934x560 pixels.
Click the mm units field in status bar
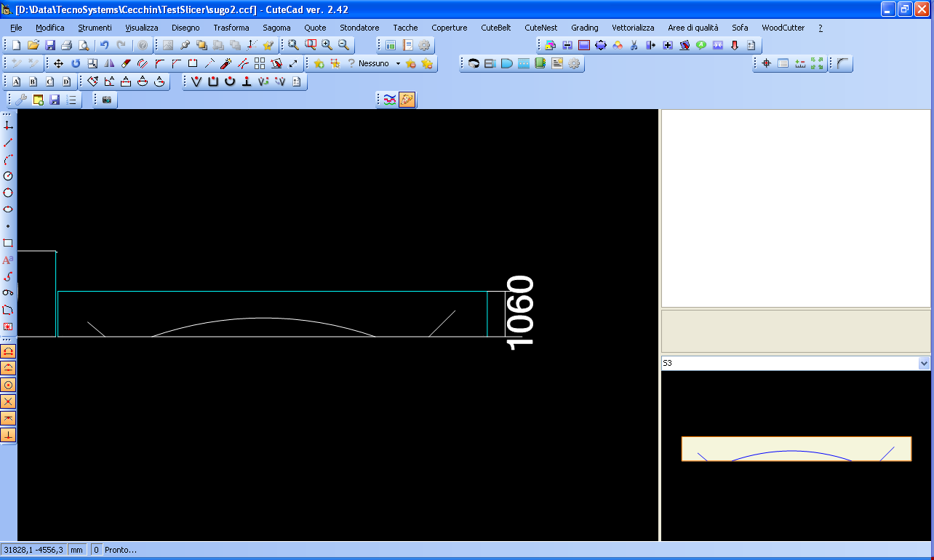76,550
